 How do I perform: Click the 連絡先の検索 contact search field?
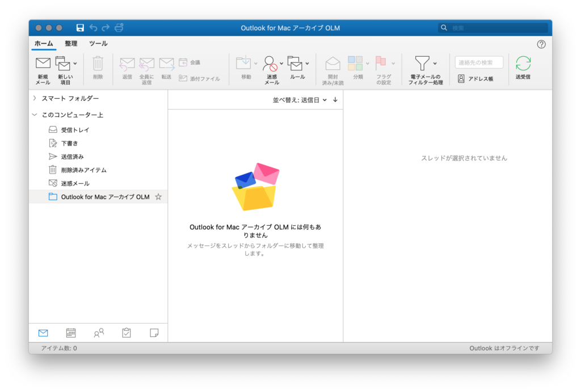(479, 62)
